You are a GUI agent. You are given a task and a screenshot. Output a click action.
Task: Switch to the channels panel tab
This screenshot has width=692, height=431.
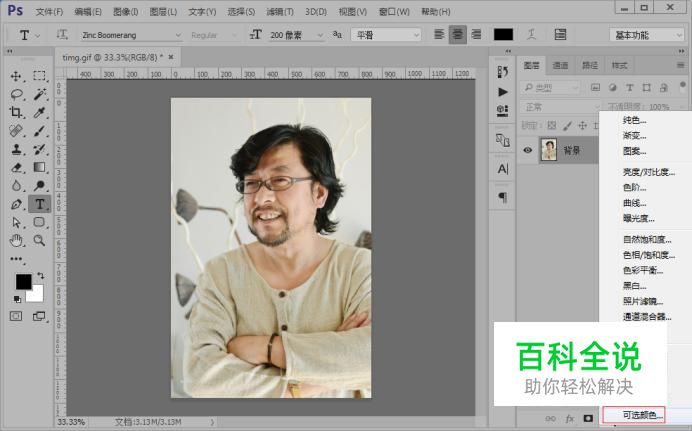(x=560, y=65)
